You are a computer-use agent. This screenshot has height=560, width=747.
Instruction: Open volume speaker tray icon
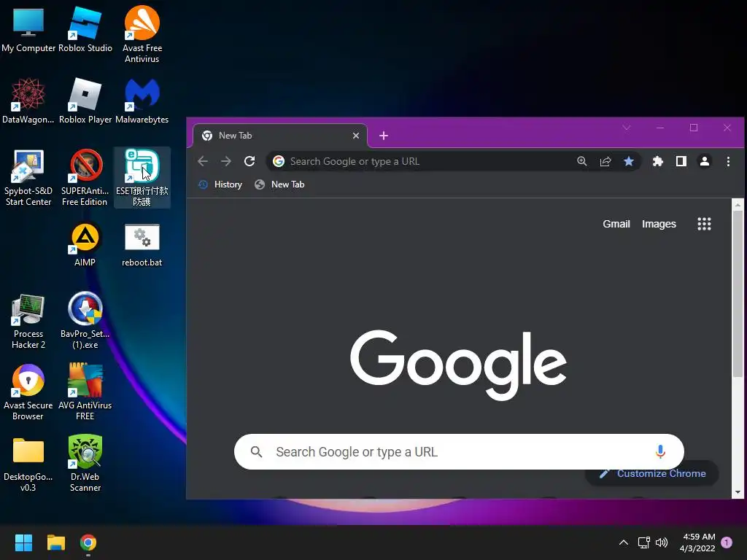662,542
